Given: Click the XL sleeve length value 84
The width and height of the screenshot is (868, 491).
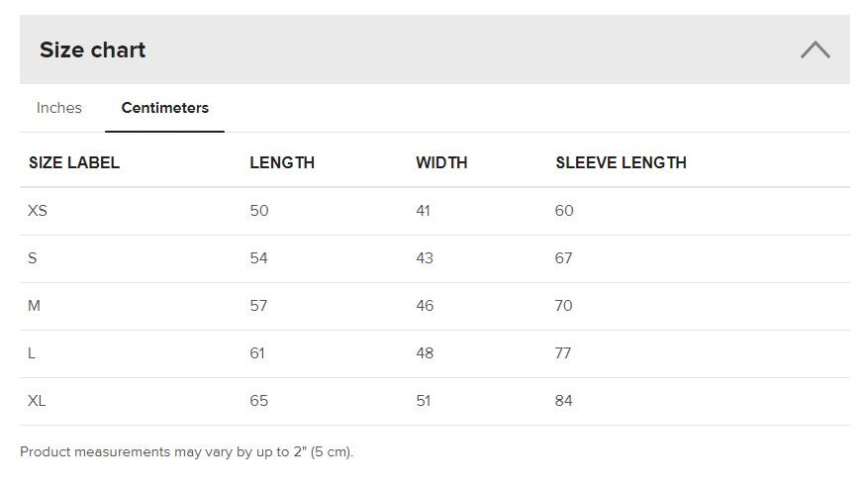Looking at the screenshot, I should click(564, 401).
